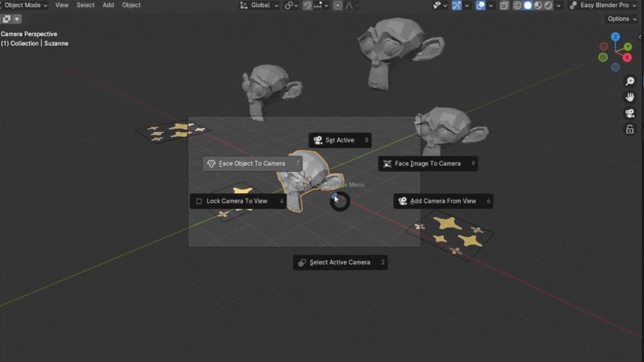Click the padlock camera-lock icon
The width and height of the screenshot is (644, 362).
(x=630, y=130)
